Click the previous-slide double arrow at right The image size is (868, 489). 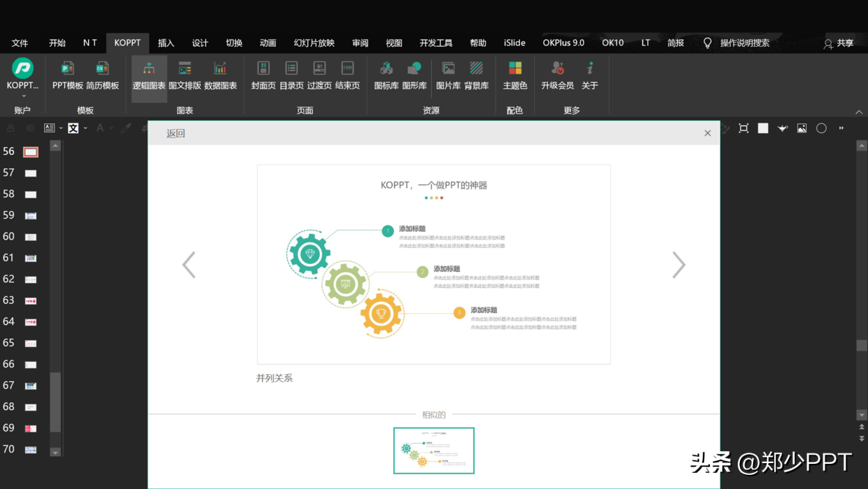862,427
